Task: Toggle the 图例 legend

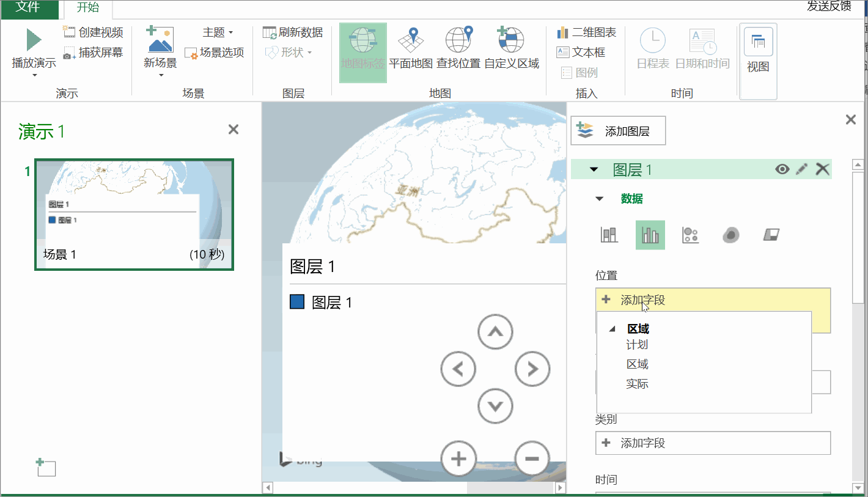Action: 579,73
